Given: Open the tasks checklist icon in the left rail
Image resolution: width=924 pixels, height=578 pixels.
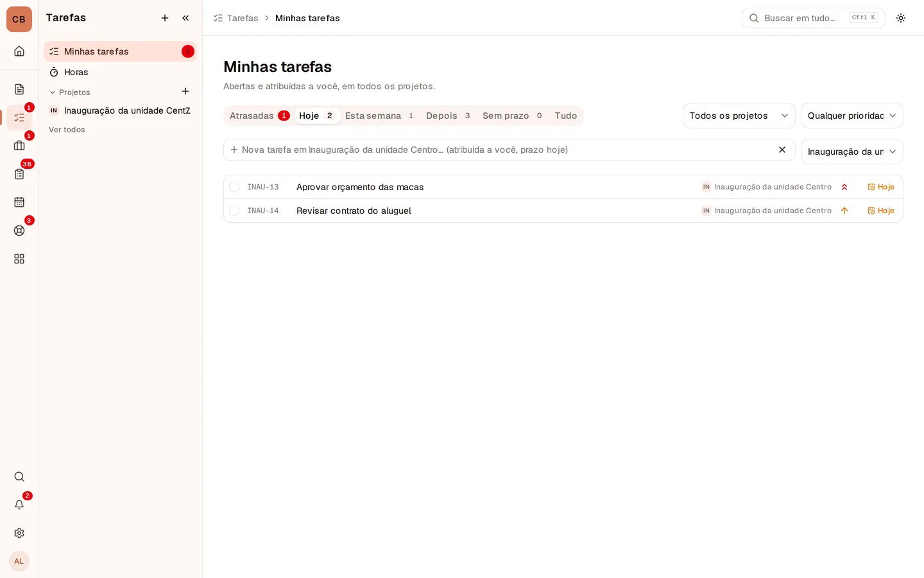Looking at the screenshot, I should 19,118.
